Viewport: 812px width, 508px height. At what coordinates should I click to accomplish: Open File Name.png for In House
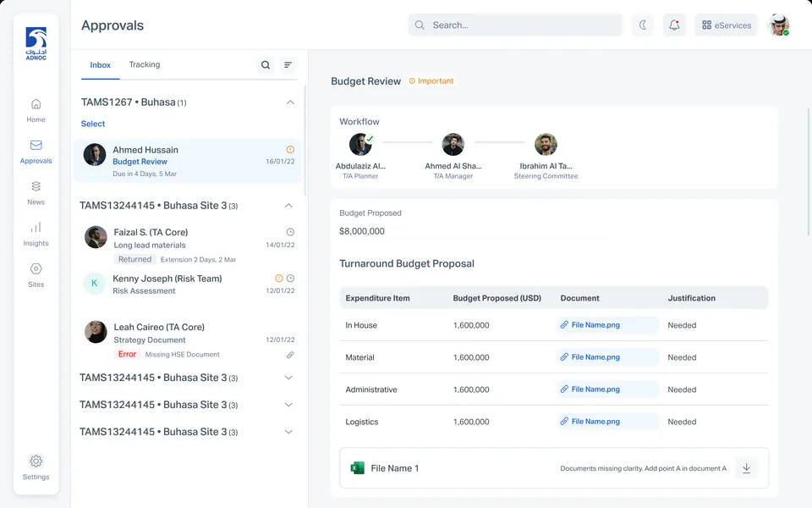tap(607, 325)
